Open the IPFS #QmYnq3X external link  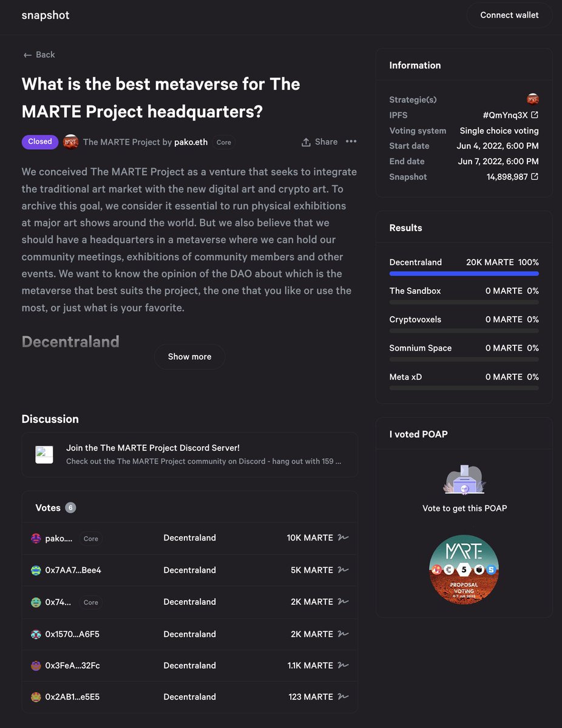coord(510,115)
